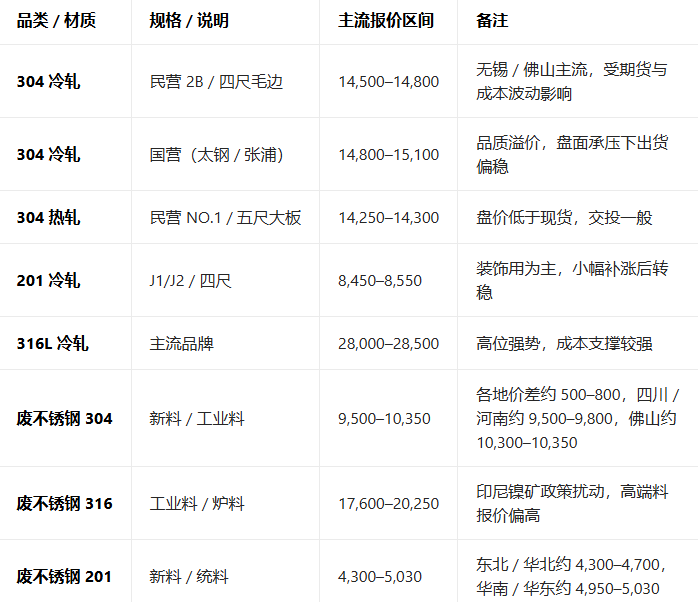
Task: Click the 316L 冷轧 row label
Action: pos(53,344)
